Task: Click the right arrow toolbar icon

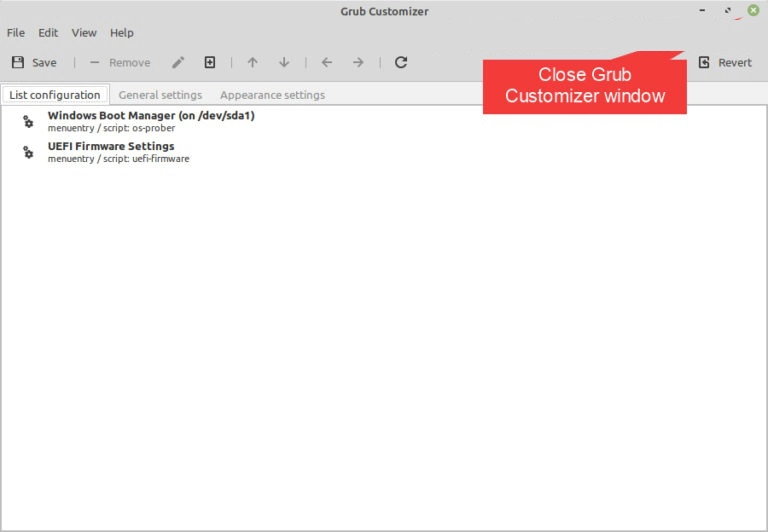Action: pyautogui.click(x=358, y=62)
